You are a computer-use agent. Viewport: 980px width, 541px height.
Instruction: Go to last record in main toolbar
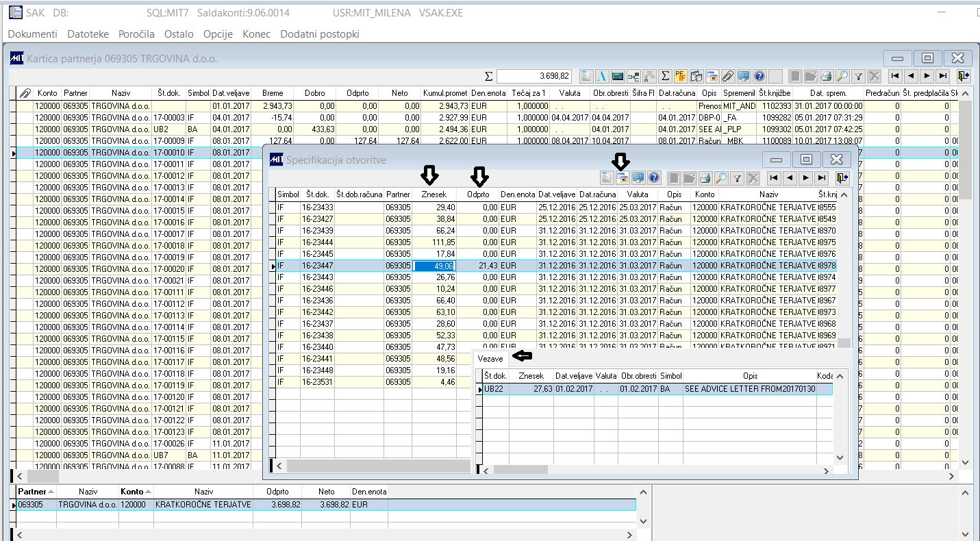pos(943,76)
